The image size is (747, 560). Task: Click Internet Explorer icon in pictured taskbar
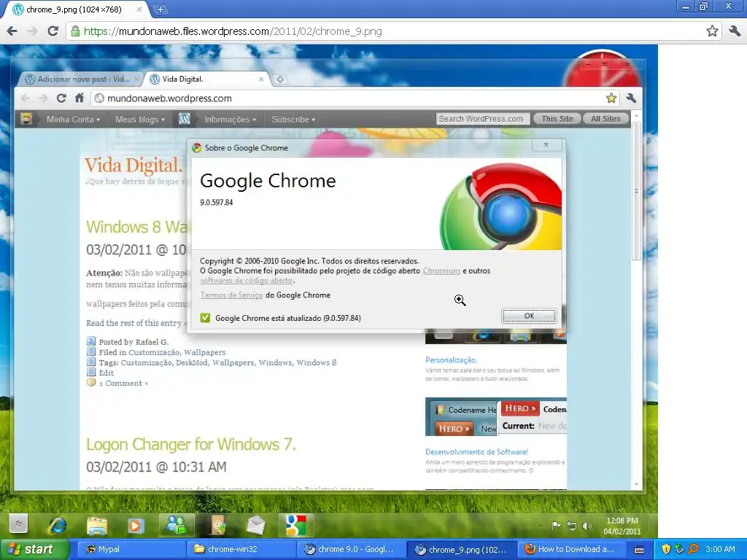57,525
